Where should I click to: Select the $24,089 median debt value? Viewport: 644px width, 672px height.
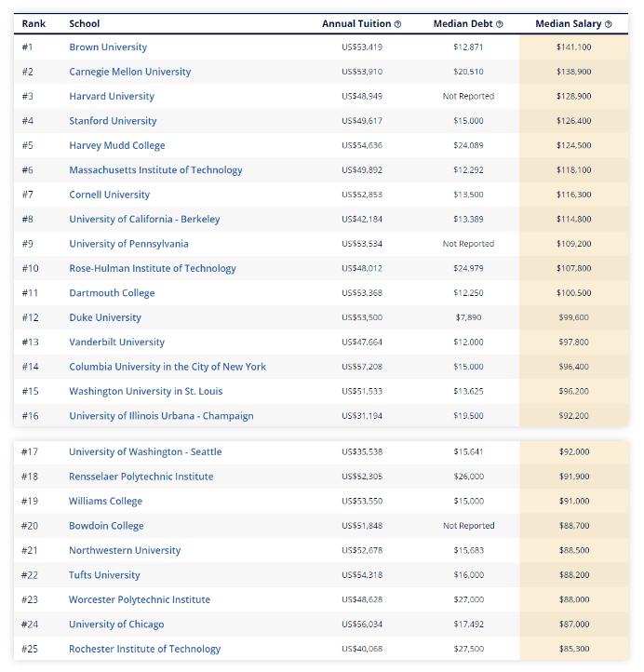point(468,146)
